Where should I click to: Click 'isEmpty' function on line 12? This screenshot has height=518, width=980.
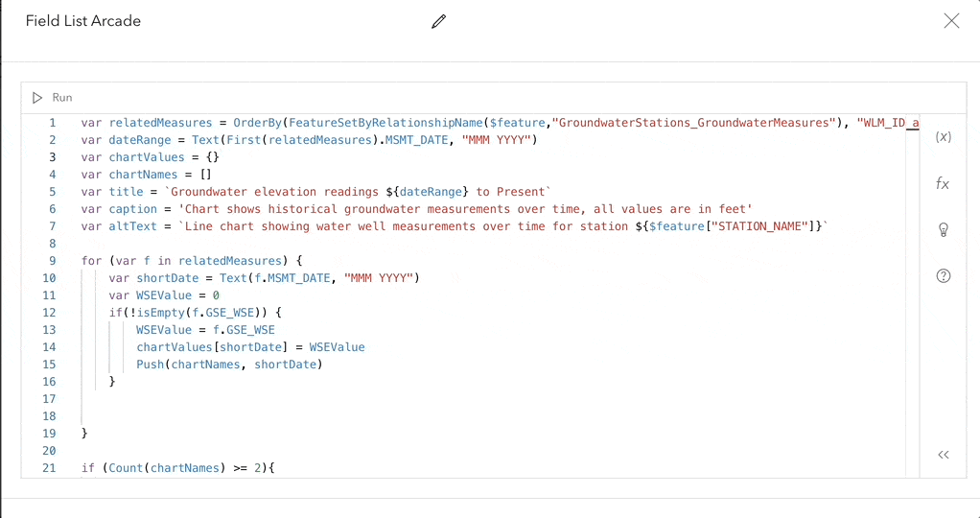point(161,313)
